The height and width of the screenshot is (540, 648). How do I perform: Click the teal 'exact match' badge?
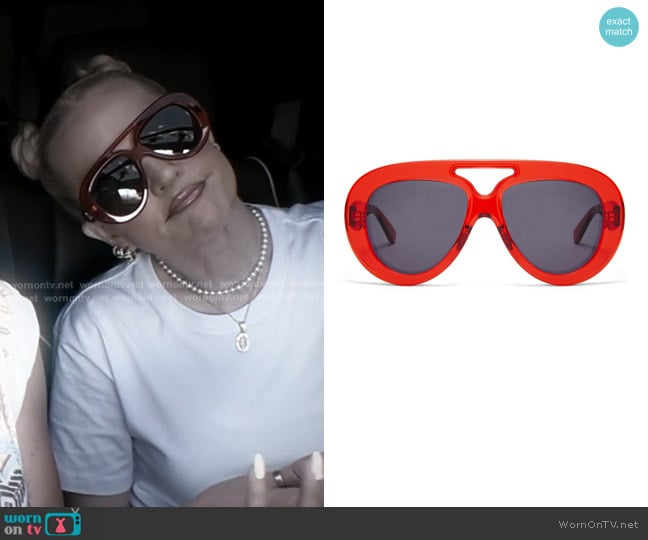coord(619,26)
